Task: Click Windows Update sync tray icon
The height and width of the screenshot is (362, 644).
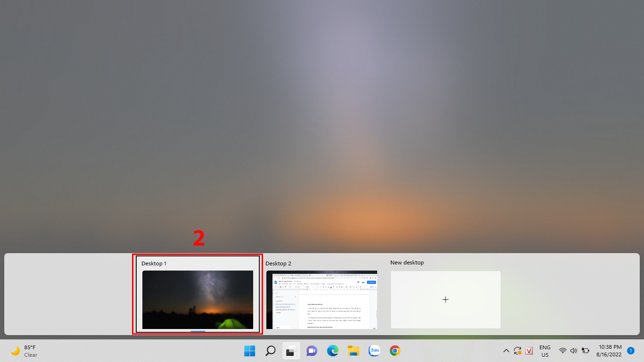Action: tap(518, 351)
